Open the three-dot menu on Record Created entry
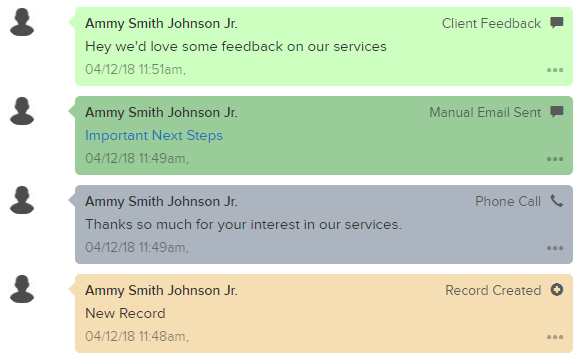 click(x=555, y=337)
